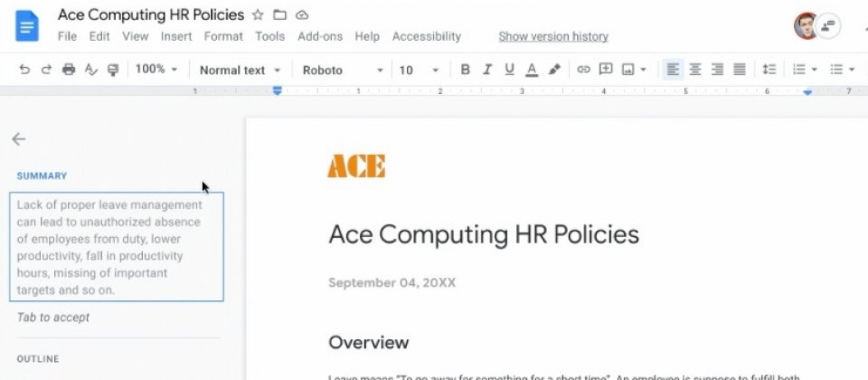Print the document with printer icon
868x380 pixels.
click(x=69, y=70)
